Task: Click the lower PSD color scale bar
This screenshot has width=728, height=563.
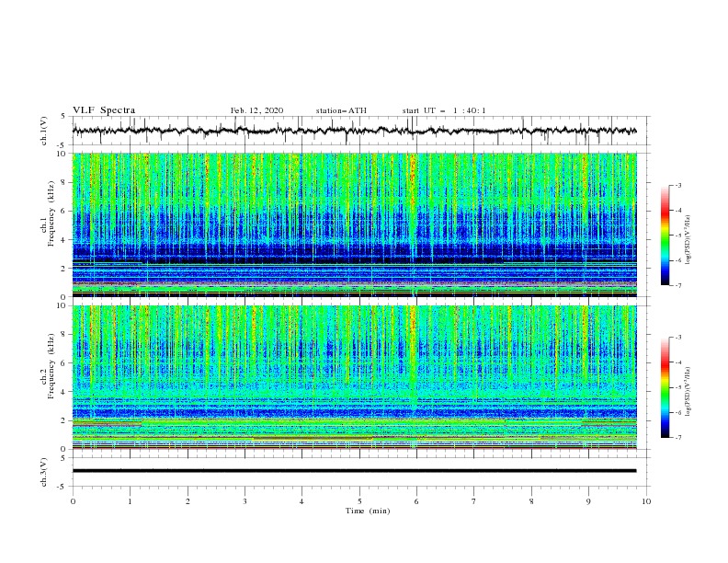Action: pyautogui.click(x=665, y=387)
